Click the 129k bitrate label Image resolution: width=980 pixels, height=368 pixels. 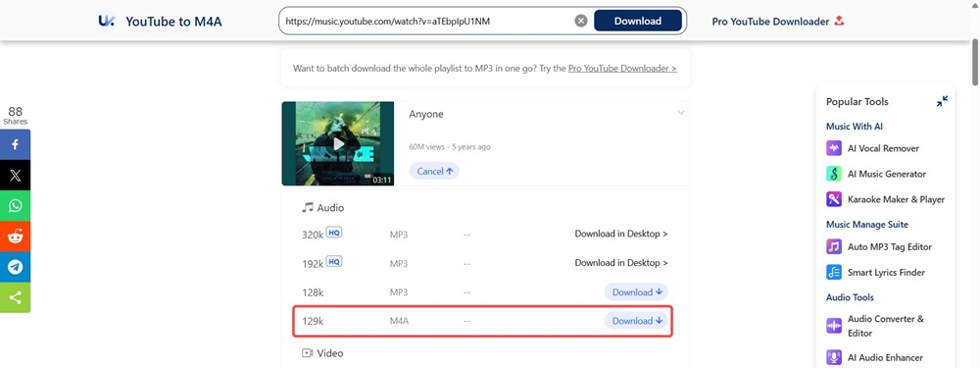(313, 321)
